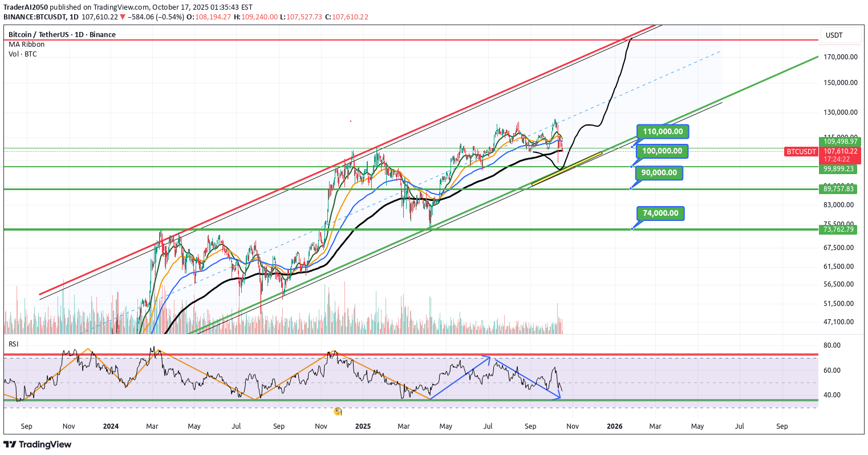Toggle visibility of the MA Ribbon indicator
Screen dimensions: 868x455
pyautogui.click(x=25, y=44)
